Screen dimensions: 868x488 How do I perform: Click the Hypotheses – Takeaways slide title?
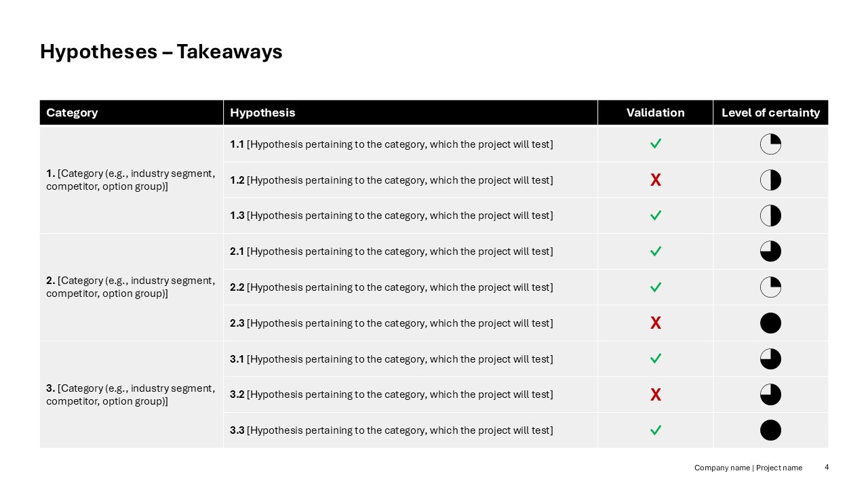[x=161, y=52]
